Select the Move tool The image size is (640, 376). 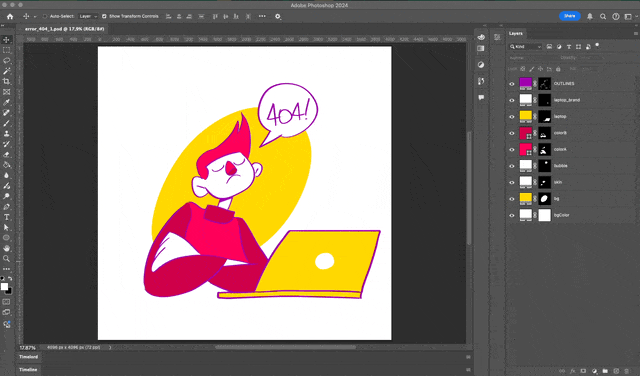pyautogui.click(x=7, y=40)
